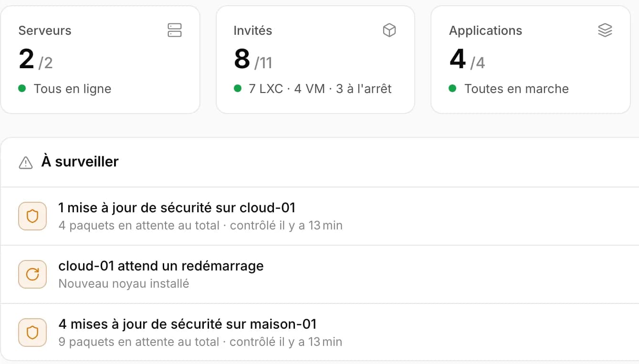Click the "Tous en ligne" status

pos(73,89)
